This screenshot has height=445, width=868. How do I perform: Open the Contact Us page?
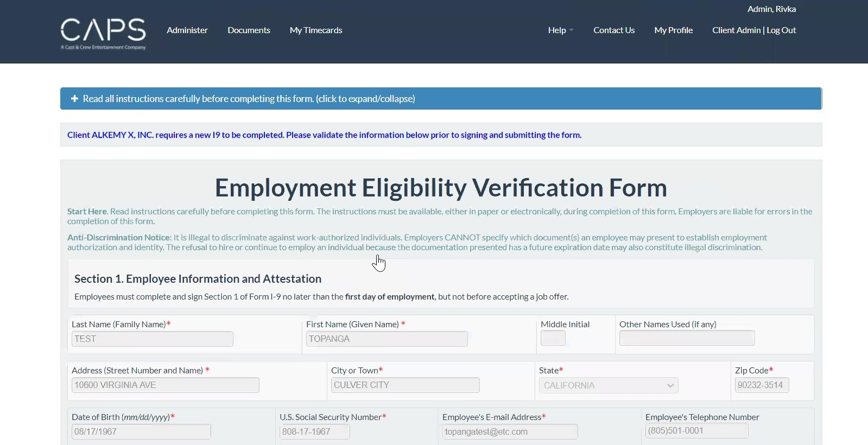click(614, 30)
